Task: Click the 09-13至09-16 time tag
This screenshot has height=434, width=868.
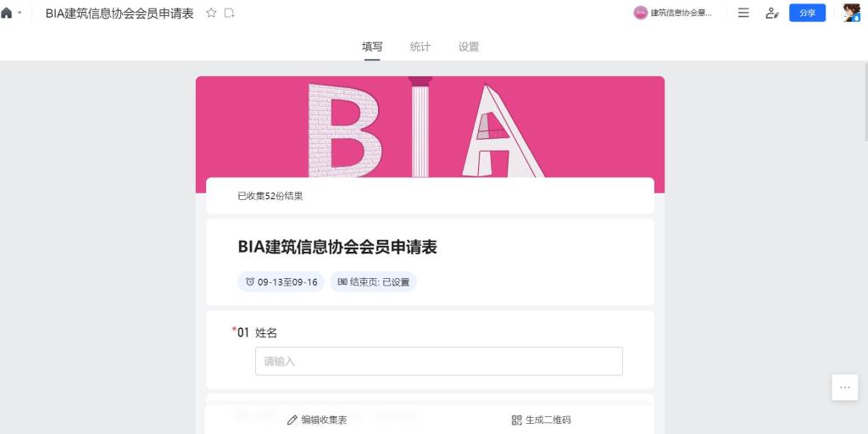Action: (x=281, y=281)
